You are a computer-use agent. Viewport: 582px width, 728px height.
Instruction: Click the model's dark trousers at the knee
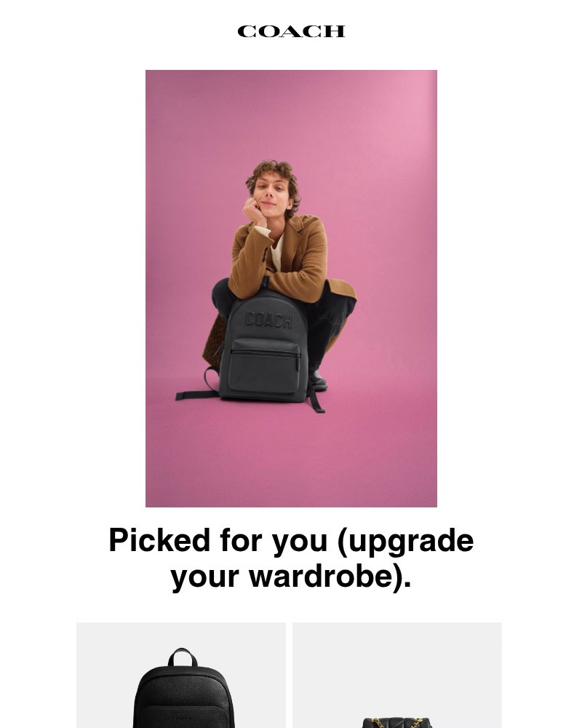(x=222, y=293)
